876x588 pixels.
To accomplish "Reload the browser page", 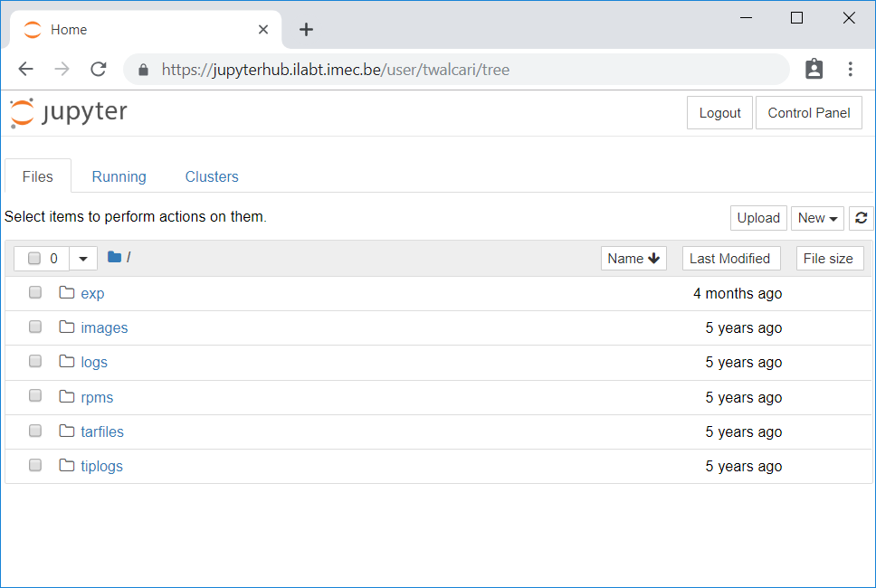I will [99, 70].
